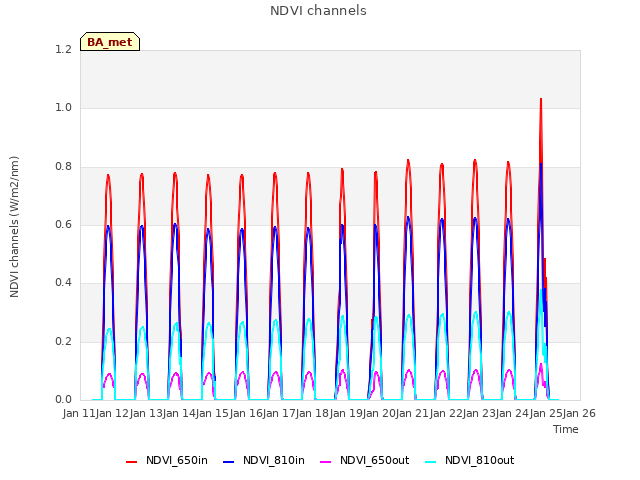The width and height of the screenshot is (640, 480).
Task: Click the red NDVI_650in legend swatch
Action: tap(131, 462)
